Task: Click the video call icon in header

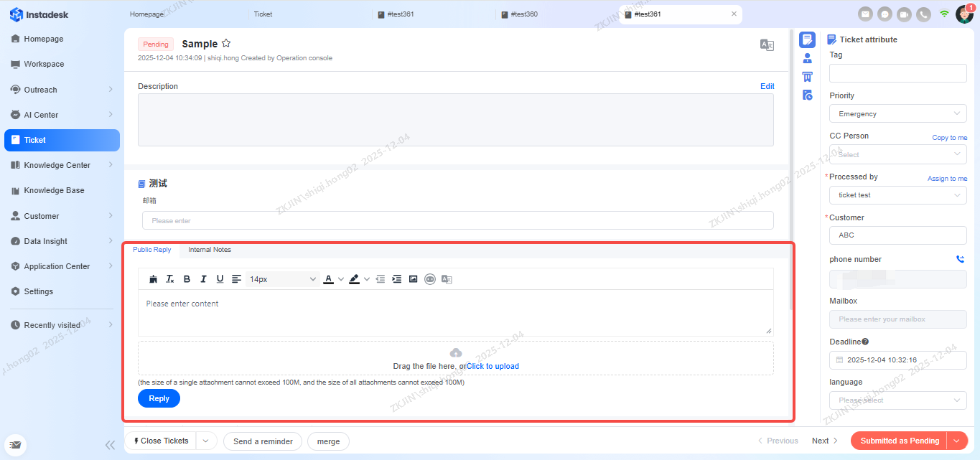Action: [x=904, y=14]
